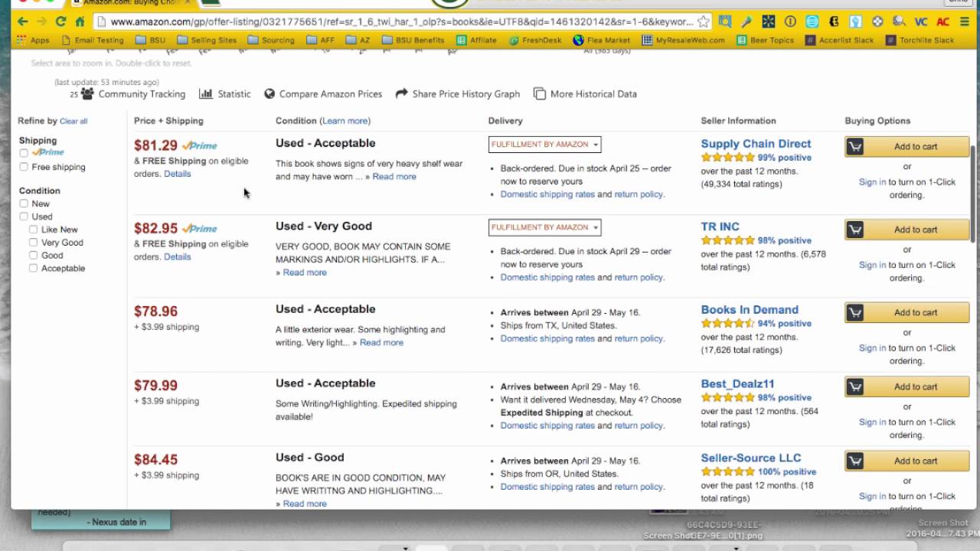Click the cart icon for TR INC offer
The height and width of the screenshot is (551, 980).
(855, 229)
